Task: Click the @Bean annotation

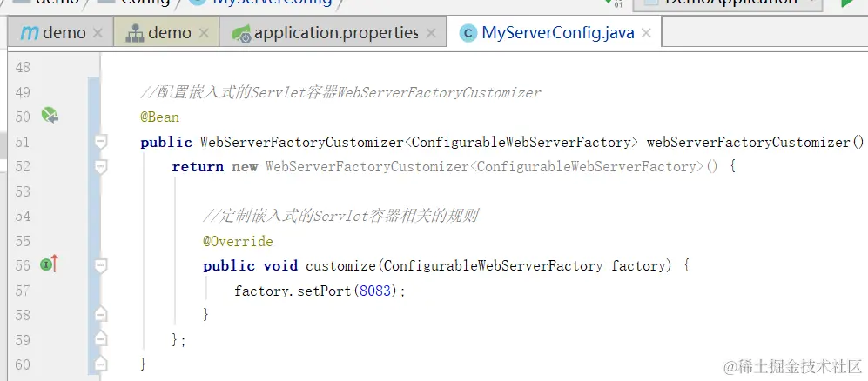Action: tap(159, 117)
